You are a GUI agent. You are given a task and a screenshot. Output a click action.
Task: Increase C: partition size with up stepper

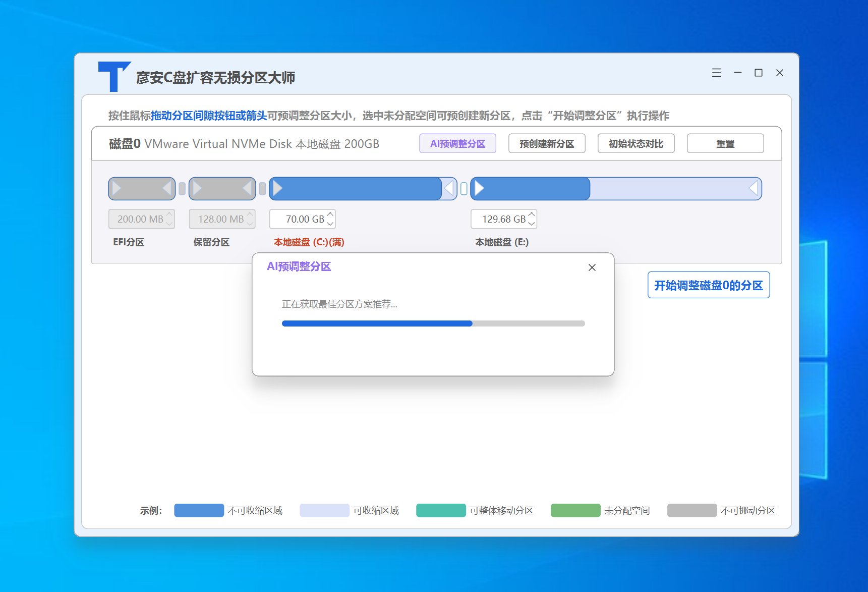click(330, 214)
